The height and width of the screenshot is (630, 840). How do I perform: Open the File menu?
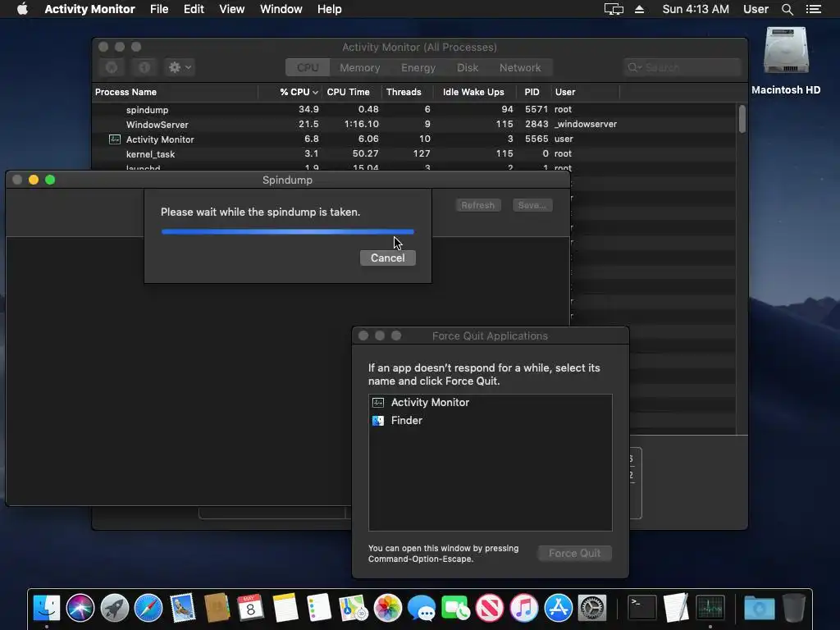click(159, 9)
